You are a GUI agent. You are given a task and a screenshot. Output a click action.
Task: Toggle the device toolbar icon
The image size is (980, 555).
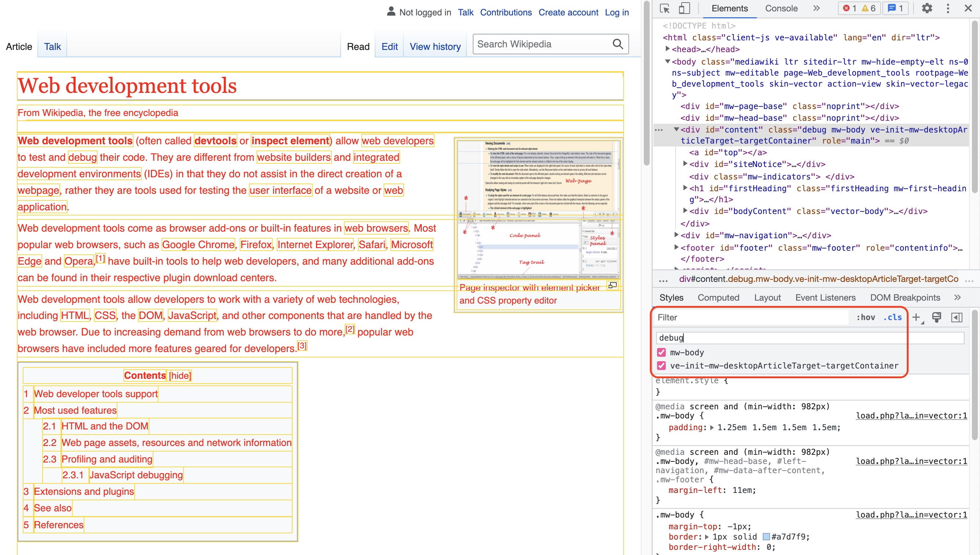(x=685, y=8)
